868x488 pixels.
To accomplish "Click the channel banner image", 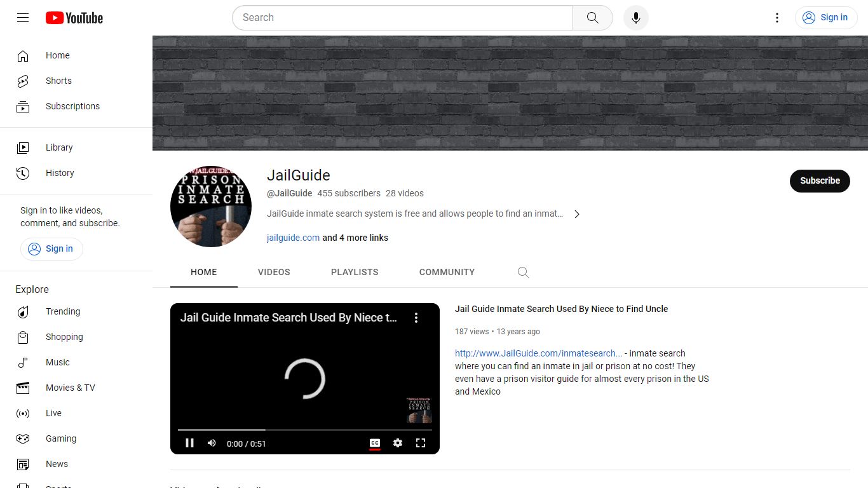I will tap(510, 93).
